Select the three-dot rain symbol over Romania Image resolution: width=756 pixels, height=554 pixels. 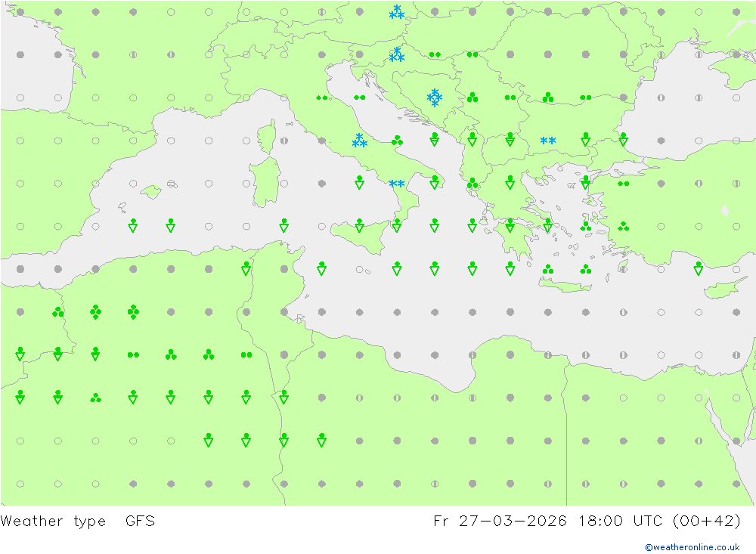click(547, 97)
